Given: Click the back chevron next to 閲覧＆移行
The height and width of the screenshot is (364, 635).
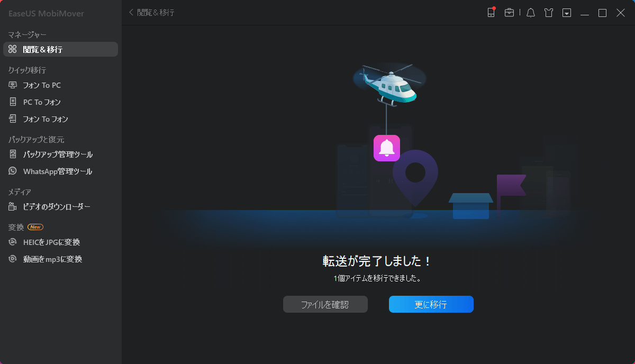Looking at the screenshot, I should click(131, 12).
